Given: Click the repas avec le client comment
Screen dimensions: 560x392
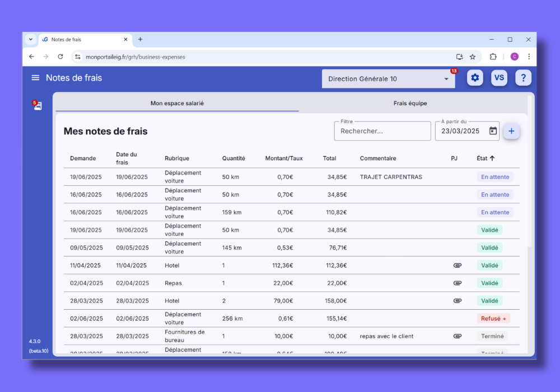Looking at the screenshot, I should click(386, 336).
